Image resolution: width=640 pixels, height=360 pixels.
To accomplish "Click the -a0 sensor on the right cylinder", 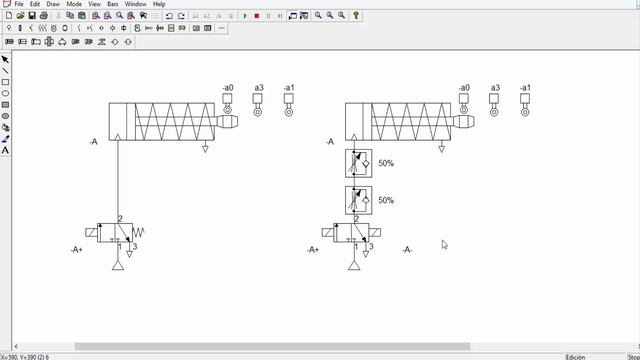I will (464, 103).
